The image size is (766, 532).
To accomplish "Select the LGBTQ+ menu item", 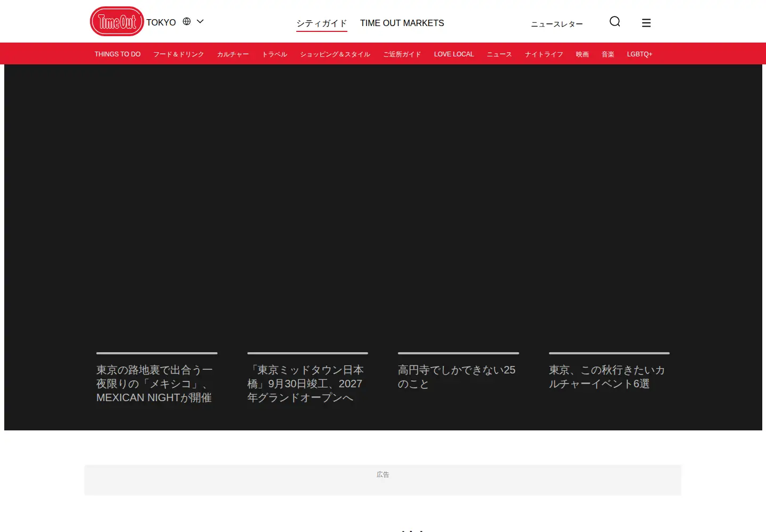I will (x=639, y=54).
